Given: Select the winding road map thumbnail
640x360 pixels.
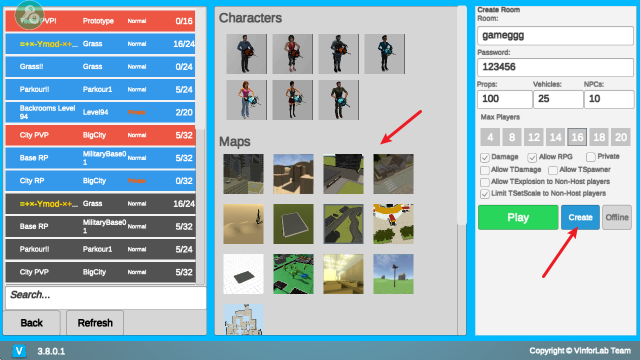Looking at the screenshot, I should click(x=343, y=224).
